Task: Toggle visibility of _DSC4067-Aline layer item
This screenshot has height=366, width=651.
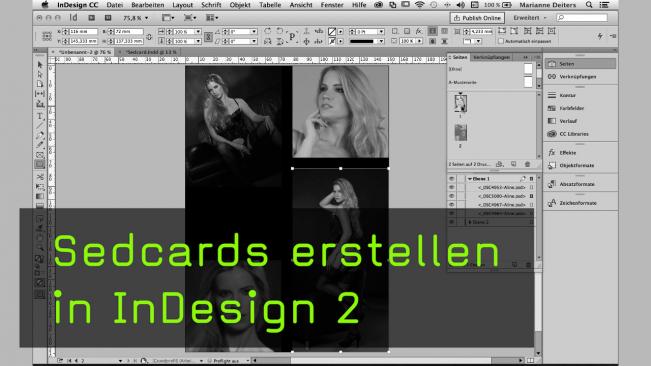Action: [452, 205]
